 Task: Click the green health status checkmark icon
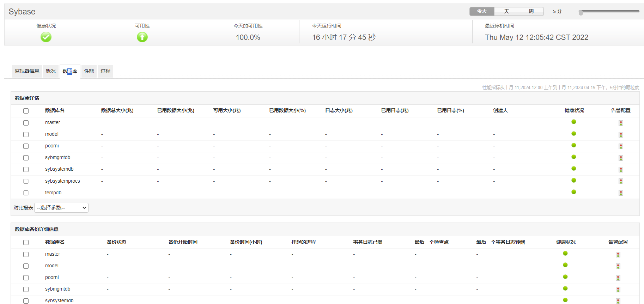[46, 37]
